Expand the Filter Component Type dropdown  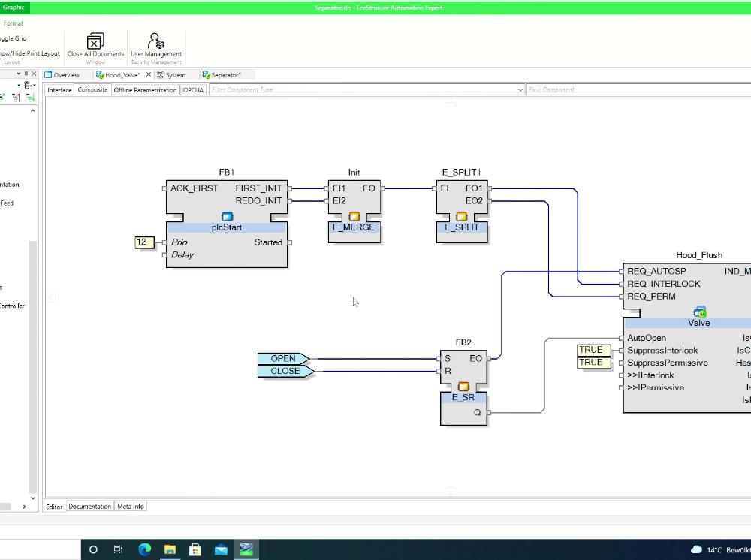(520, 90)
